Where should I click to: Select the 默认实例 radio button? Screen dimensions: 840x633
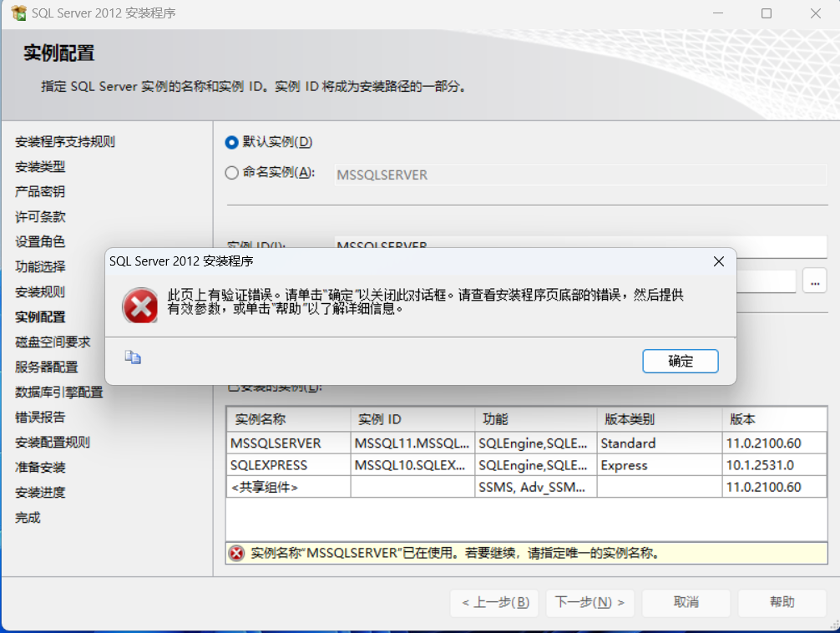pos(231,142)
